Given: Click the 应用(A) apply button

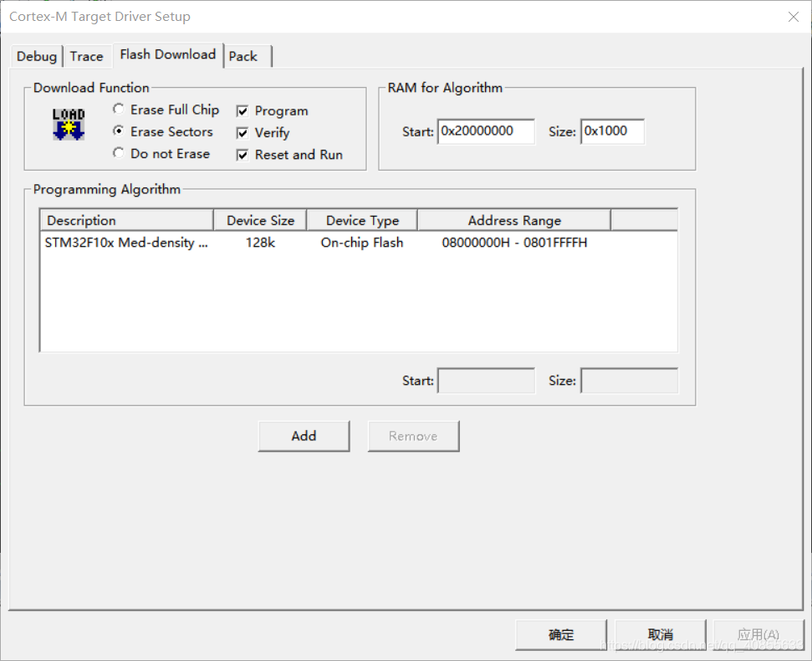Looking at the screenshot, I should click(758, 634).
